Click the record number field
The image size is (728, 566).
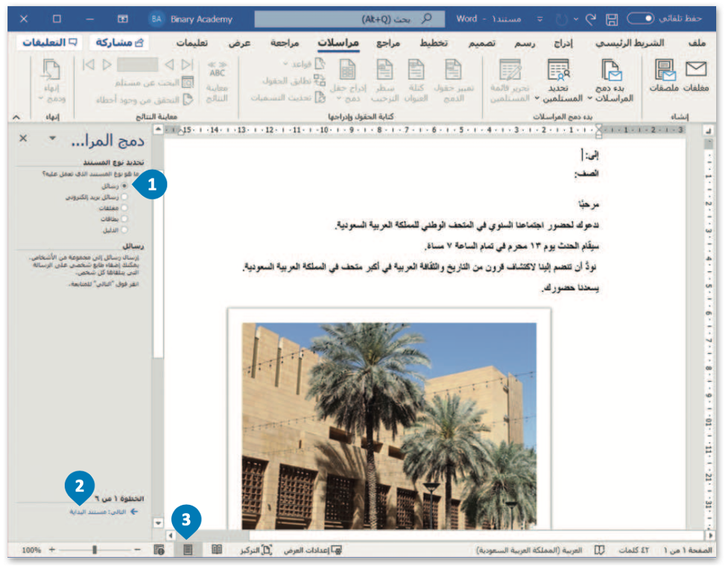[x=137, y=65]
